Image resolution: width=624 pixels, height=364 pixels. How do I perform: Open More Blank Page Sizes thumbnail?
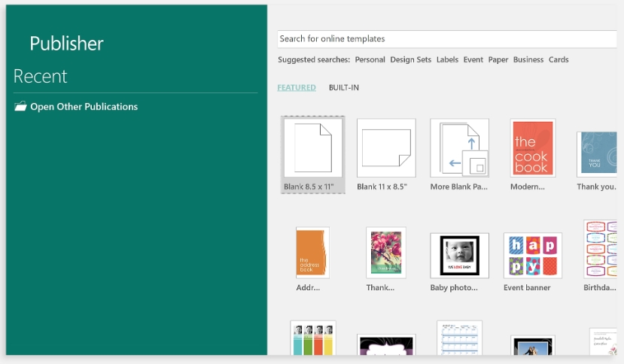[459, 148]
